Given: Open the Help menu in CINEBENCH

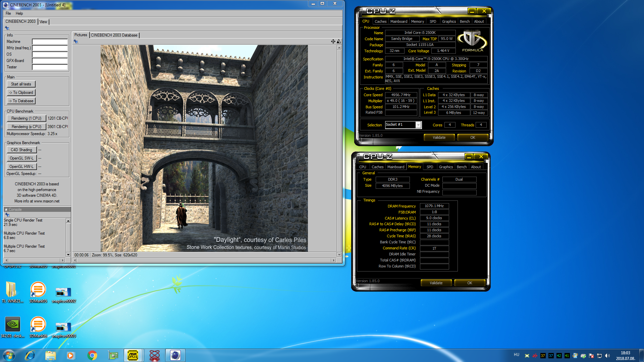Looking at the screenshot, I should point(19,13).
